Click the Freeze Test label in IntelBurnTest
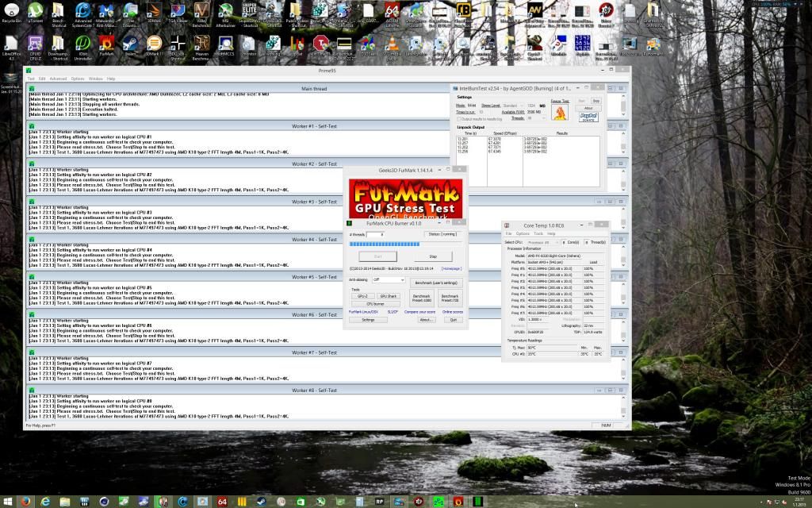 (x=559, y=101)
